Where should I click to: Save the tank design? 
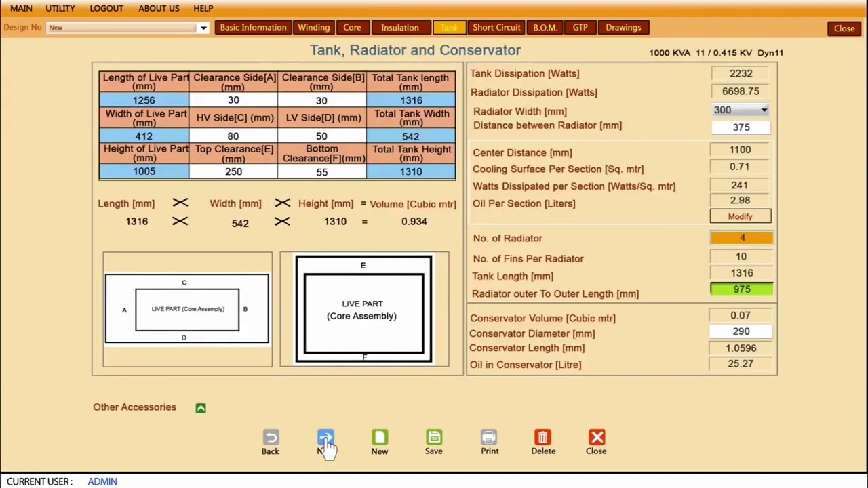click(x=434, y=438)
